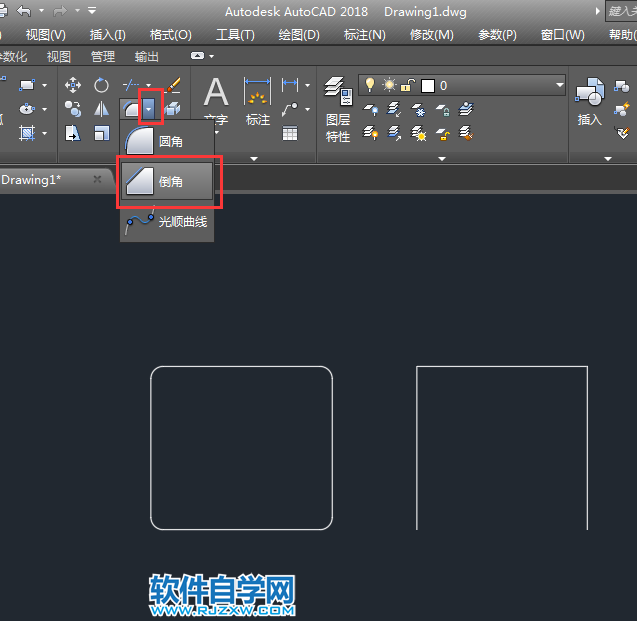The width and height of the screenshot is (637, 621).
Task: Click the Table tool icon
Action: tap(290, 133)
